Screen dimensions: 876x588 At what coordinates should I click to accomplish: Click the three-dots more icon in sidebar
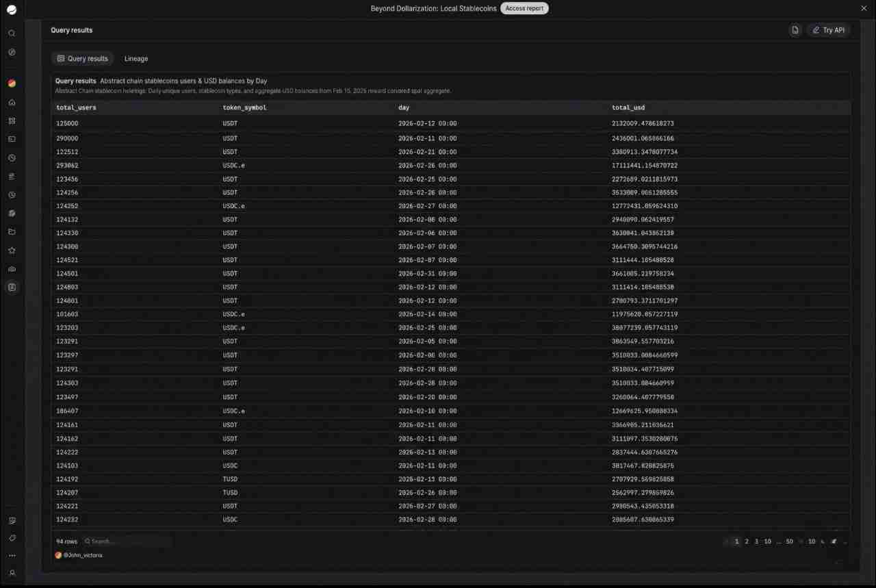(x=12, y=555)
